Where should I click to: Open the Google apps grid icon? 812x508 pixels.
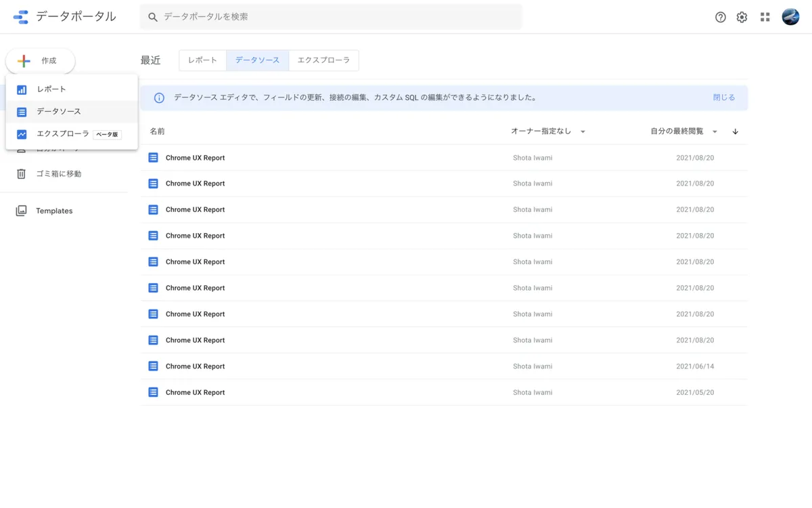tap(765, 17)
